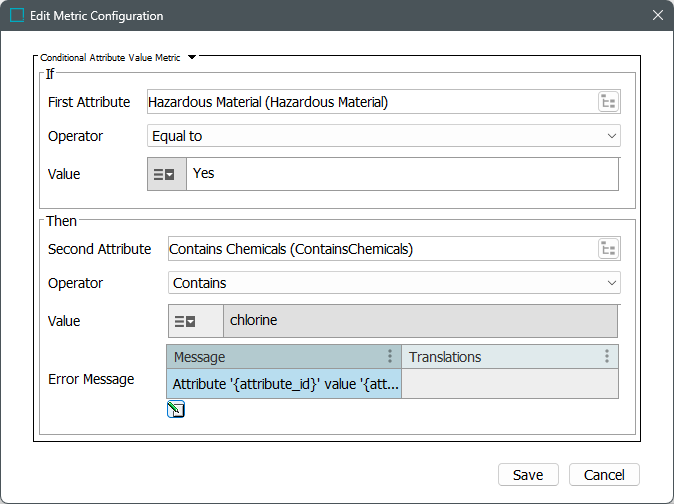Click value type selector beside 'chlorine'
The width and height of the screenshot is (674, 504).
(x=185, y=321)
